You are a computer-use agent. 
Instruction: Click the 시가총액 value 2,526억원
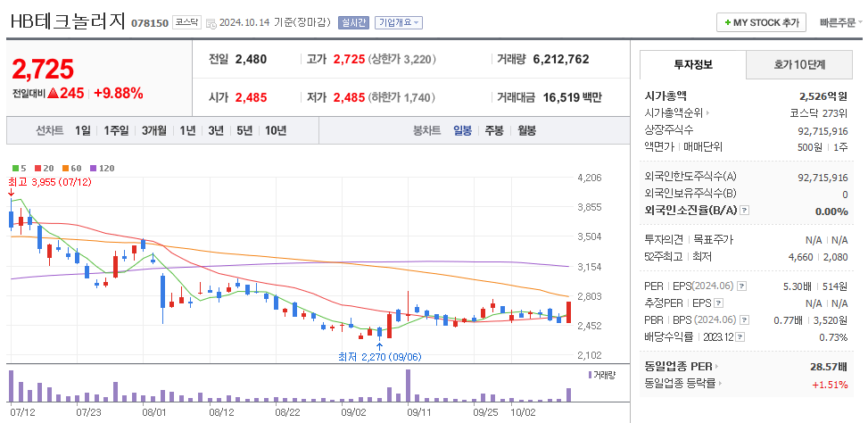823,96
